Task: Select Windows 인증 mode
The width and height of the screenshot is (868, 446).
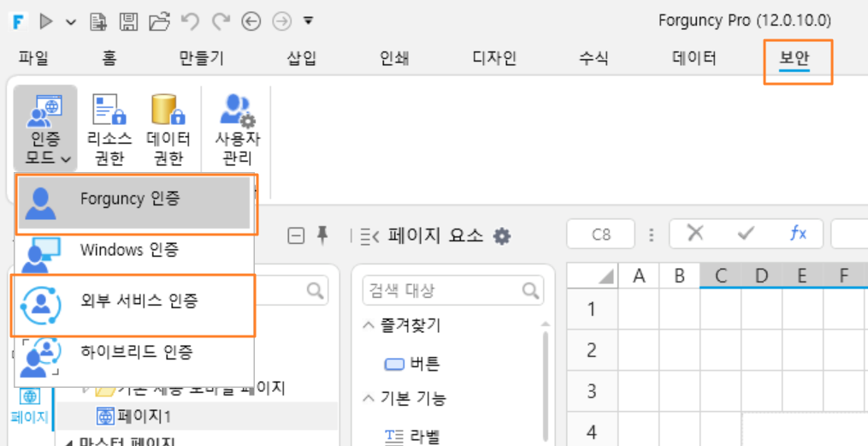Action: (135, 253)
